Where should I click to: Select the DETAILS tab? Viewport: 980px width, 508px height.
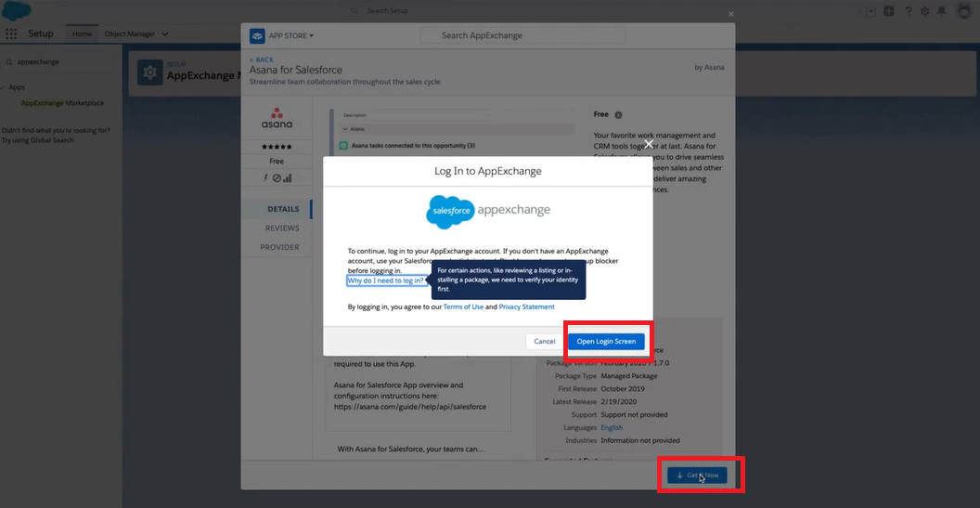coord(283,209)
